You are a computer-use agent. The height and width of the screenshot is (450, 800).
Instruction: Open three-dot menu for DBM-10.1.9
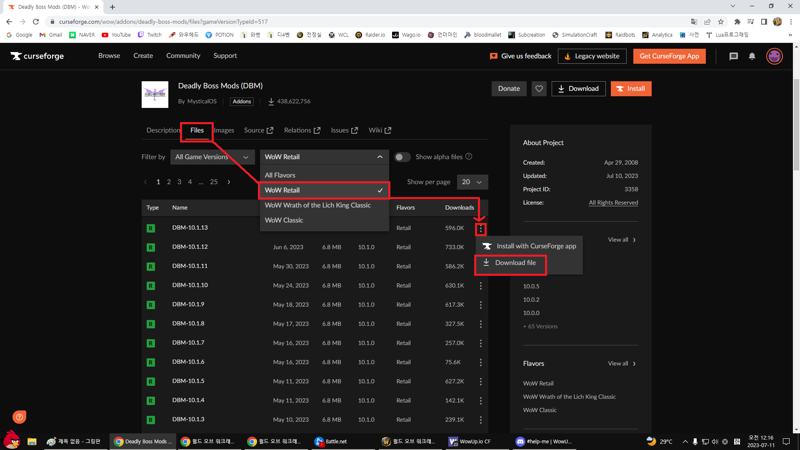(x=481, y=305)
